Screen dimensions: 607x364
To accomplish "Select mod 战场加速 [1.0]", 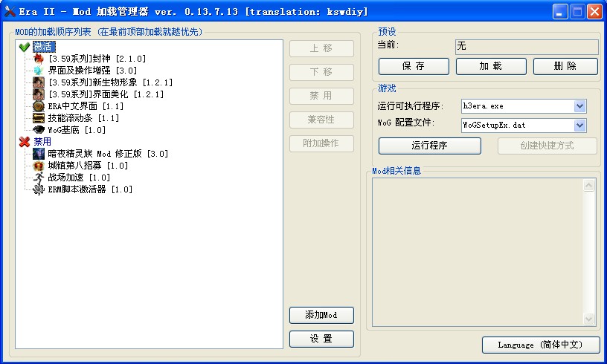I will point(79,178).
